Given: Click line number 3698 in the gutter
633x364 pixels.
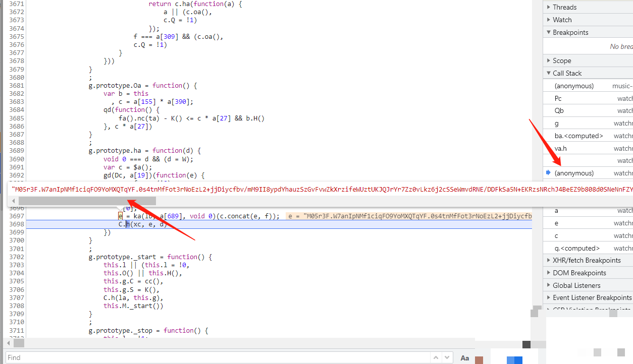Looking at the screenshot, I should coord(16,224).
